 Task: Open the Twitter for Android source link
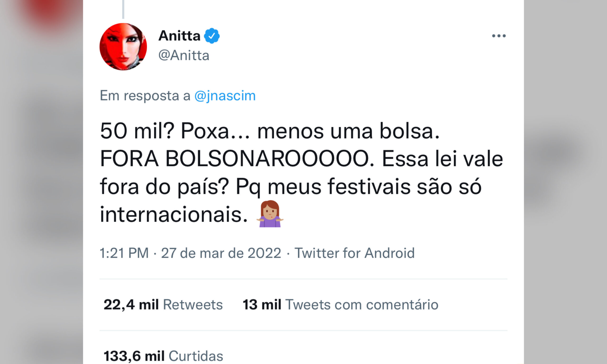click(354, 253)
